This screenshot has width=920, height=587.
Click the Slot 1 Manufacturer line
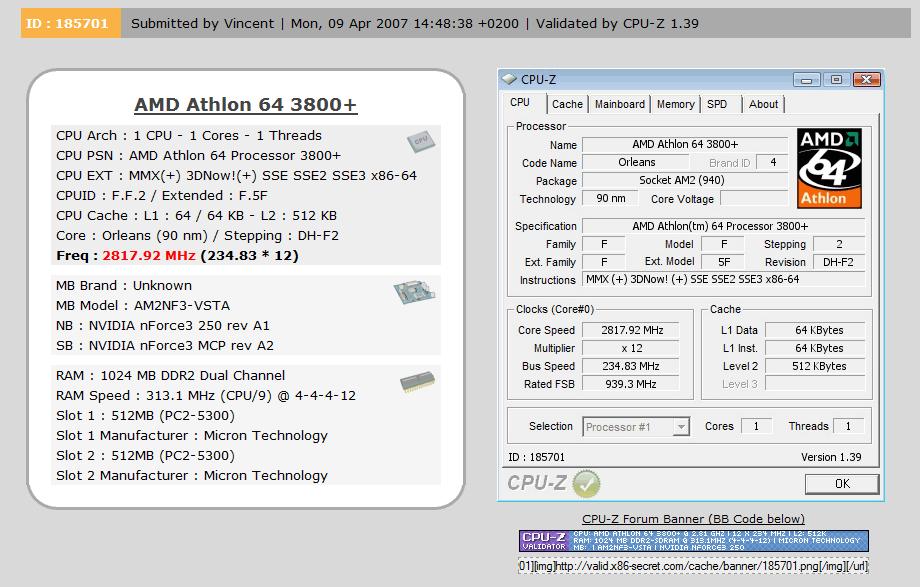[192, 436]
